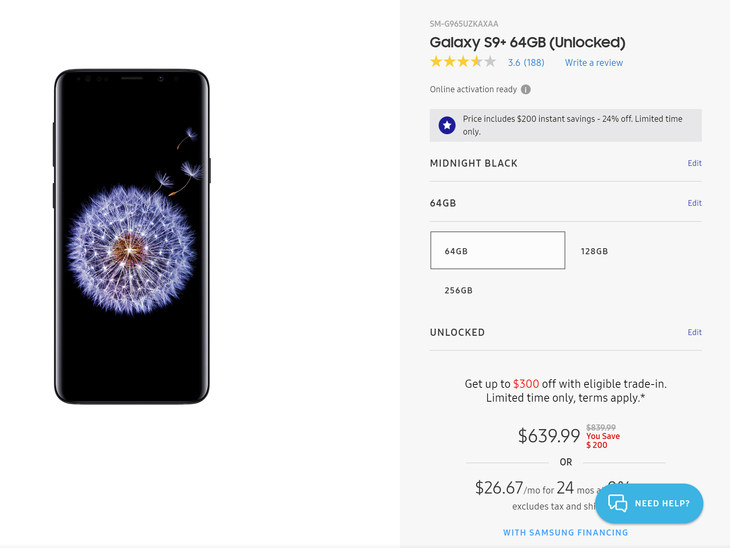Click the Midnight Black section heading
This screenshot has width=730, height=548.
pos(473,163)
